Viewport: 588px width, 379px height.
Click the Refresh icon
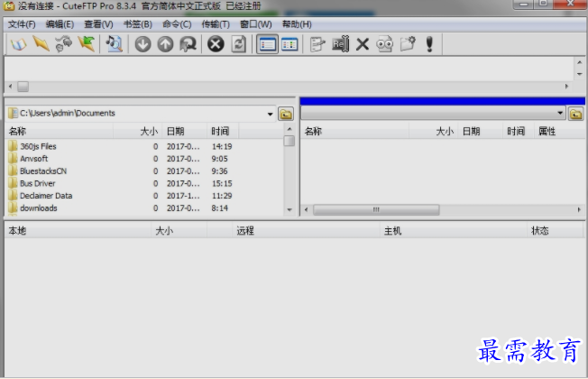click(x=238, y=44)
